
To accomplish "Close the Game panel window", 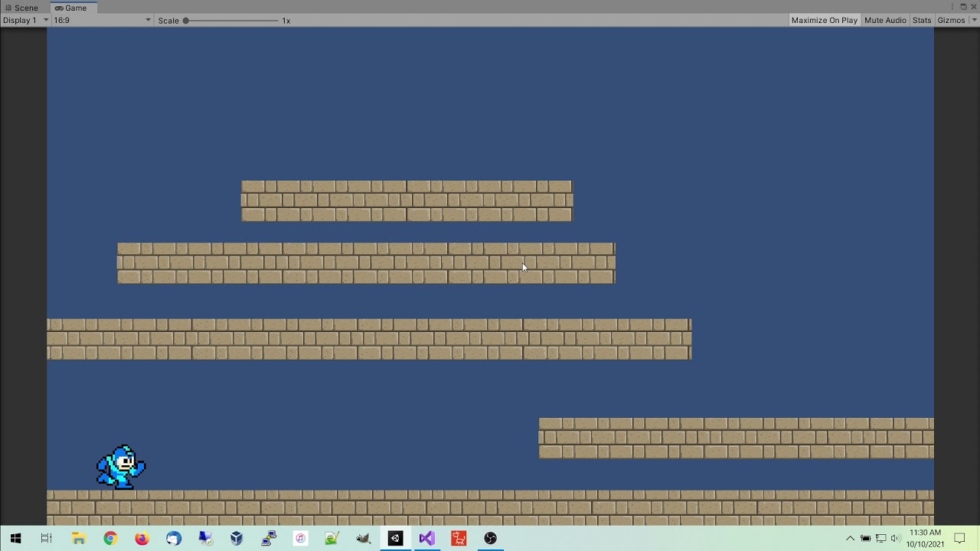I will 974,7.
